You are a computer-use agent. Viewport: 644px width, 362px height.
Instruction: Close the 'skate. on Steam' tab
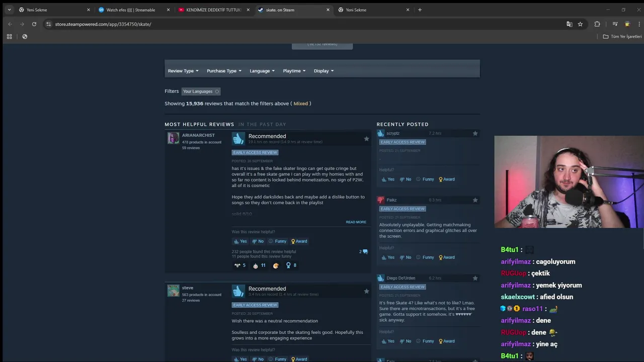click(x=328, y=10)
